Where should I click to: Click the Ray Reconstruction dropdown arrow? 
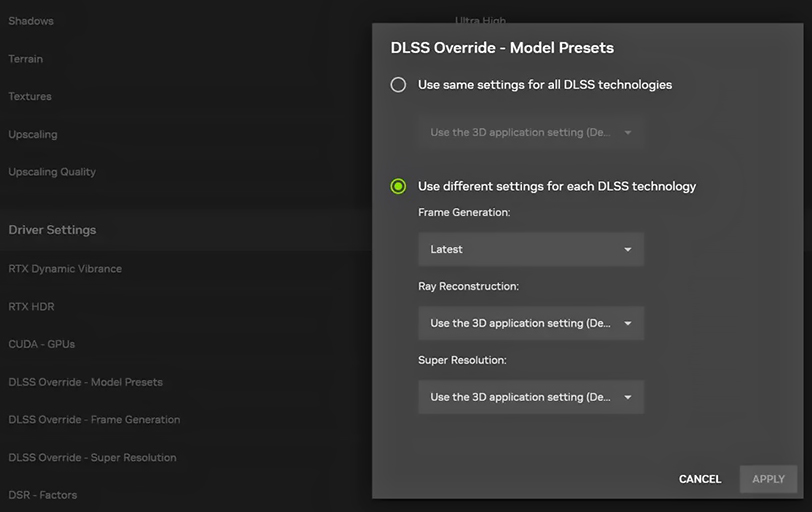[628, 323]
